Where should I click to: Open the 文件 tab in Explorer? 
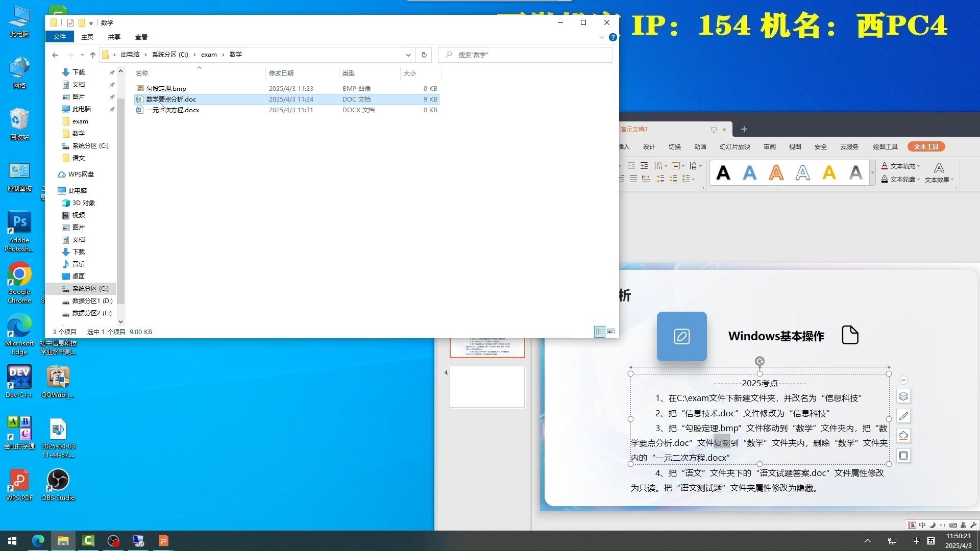60,37
